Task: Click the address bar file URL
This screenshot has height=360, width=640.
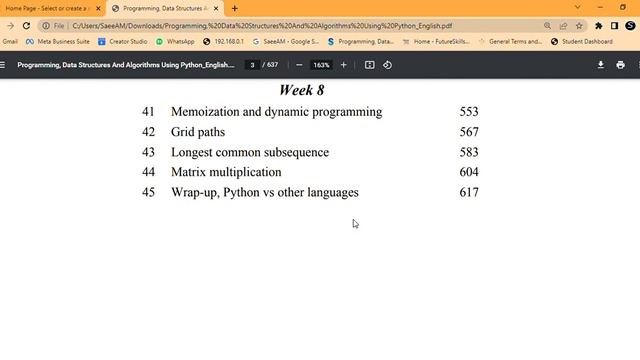Action: point(262,26)
